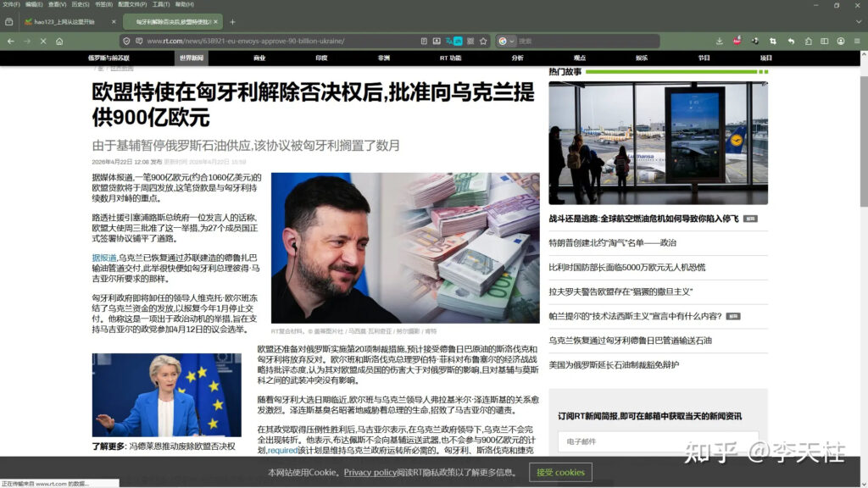This screenshot has height=488, width=868.
Task: Toggle reader view from the address bar
Action: click(424, 41)
